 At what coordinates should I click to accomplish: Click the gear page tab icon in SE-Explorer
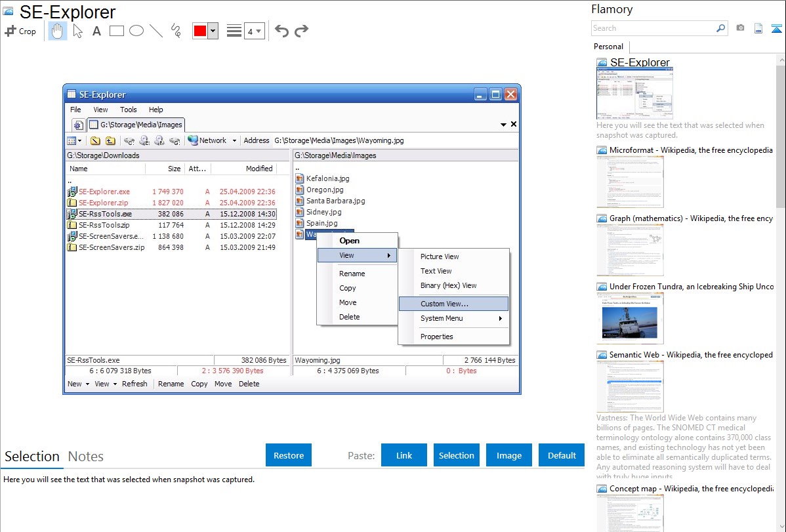78,125
